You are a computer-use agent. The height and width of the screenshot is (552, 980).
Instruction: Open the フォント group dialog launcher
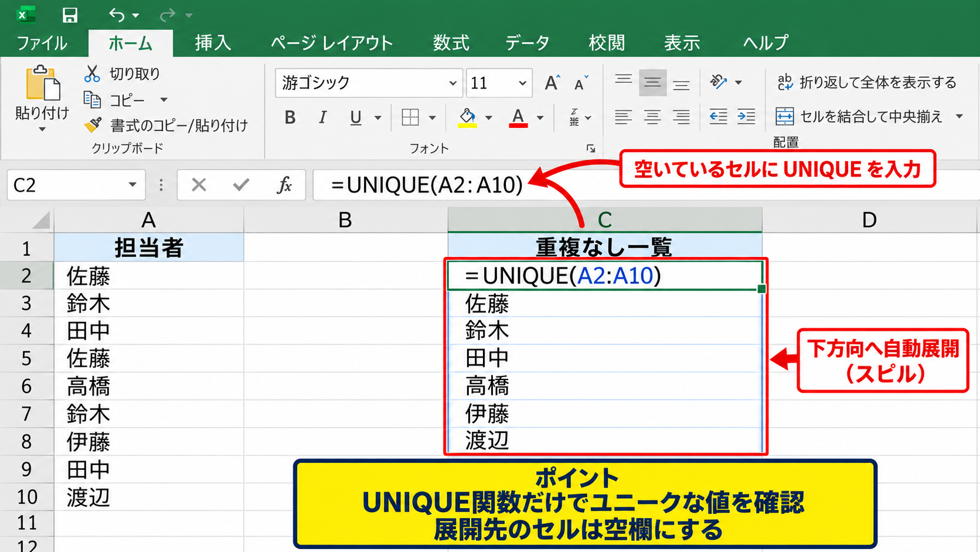[x=590, y=149]
